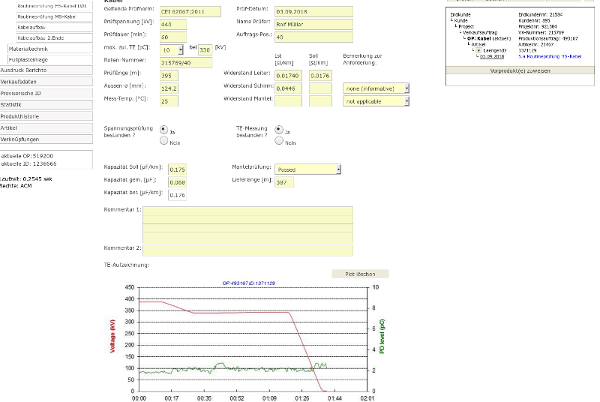
Task: Open the Artikel menu entry
Action: coord(46,128)
